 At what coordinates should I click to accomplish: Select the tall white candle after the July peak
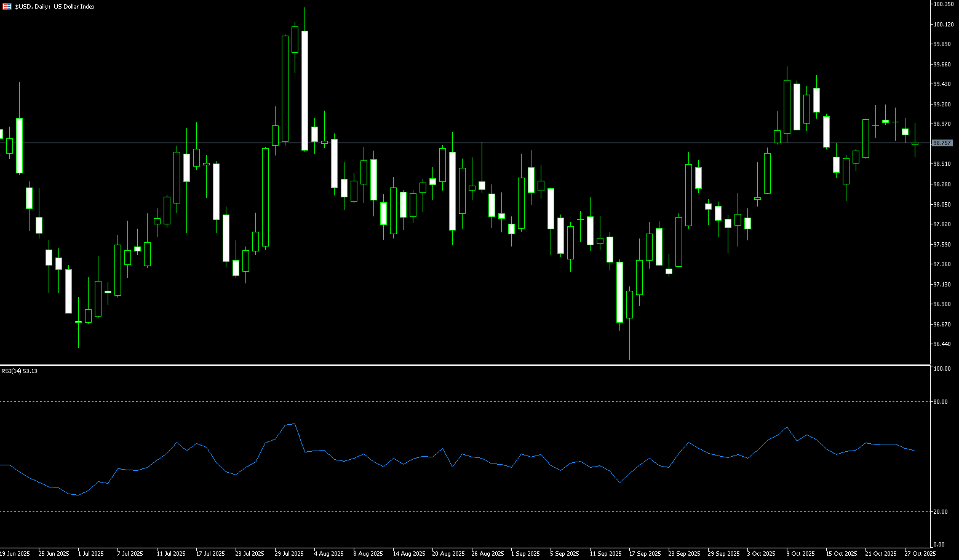pos(304,90)
